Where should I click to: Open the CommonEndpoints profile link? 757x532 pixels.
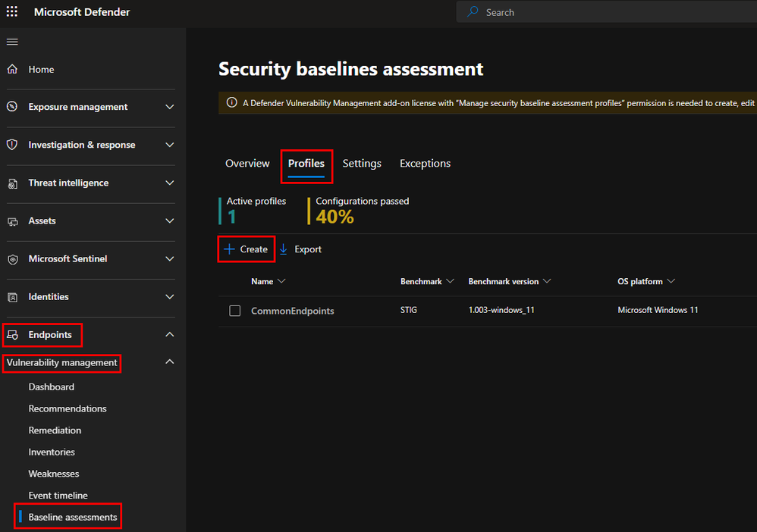tap(292, 311)
